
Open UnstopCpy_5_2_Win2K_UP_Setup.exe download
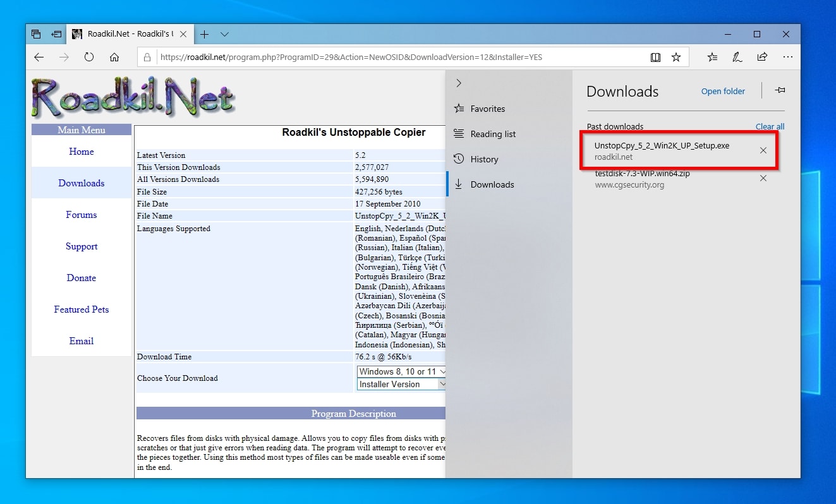(x=662, y=146)
